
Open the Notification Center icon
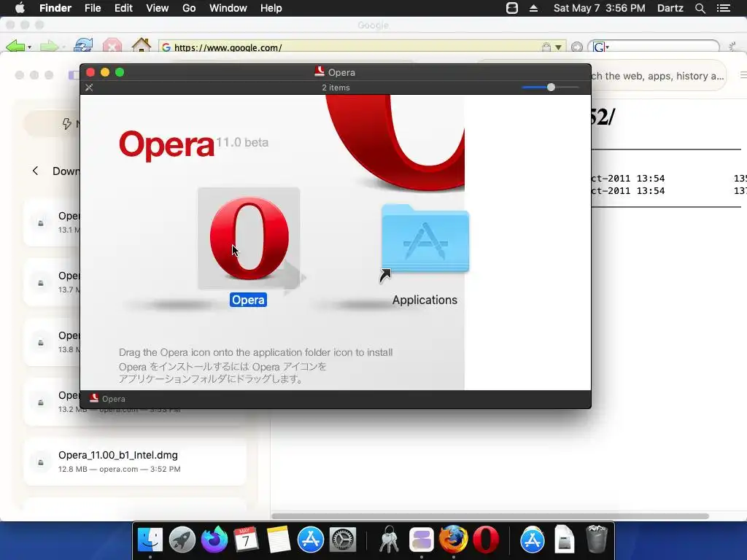click(724, 8)
